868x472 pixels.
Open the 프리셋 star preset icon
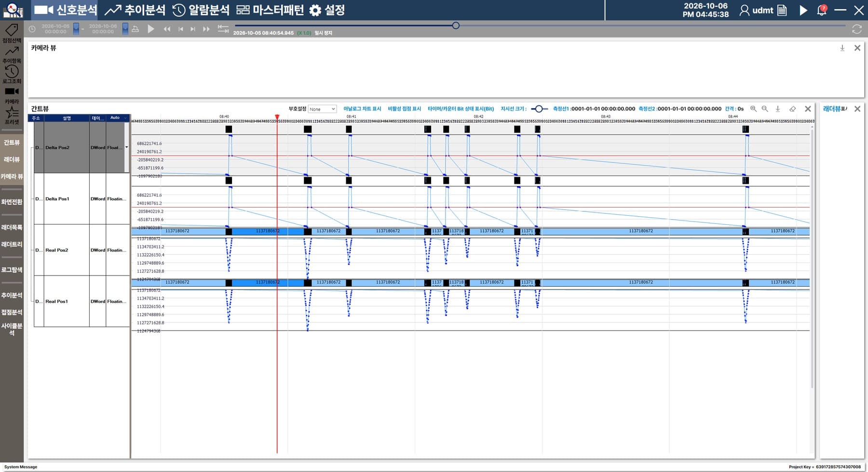12,112
